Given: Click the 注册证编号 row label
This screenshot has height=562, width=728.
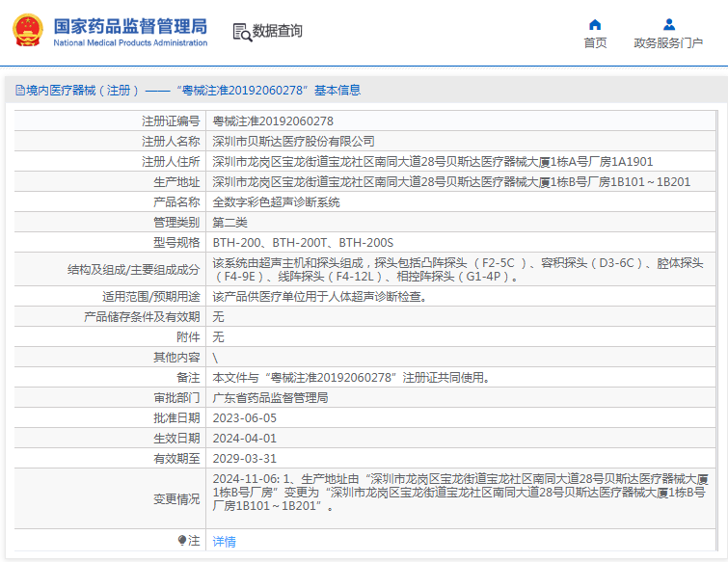Looking at the screenshot, I should pos(171,121).
